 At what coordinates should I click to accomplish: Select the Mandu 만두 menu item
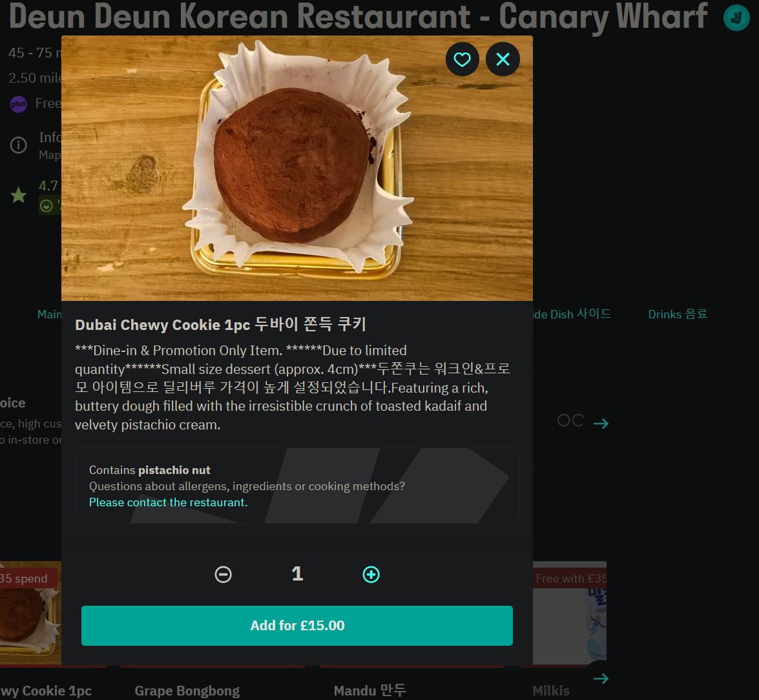coord(370,690)
